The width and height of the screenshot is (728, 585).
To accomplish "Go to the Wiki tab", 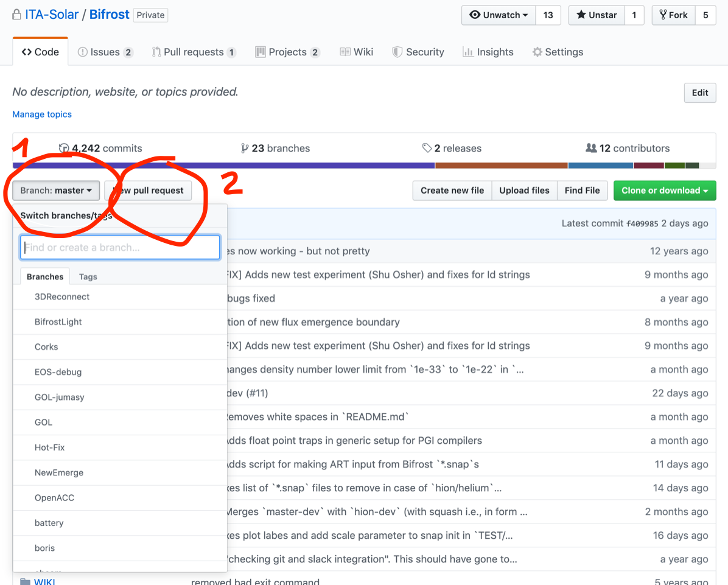I will (357, 52).
